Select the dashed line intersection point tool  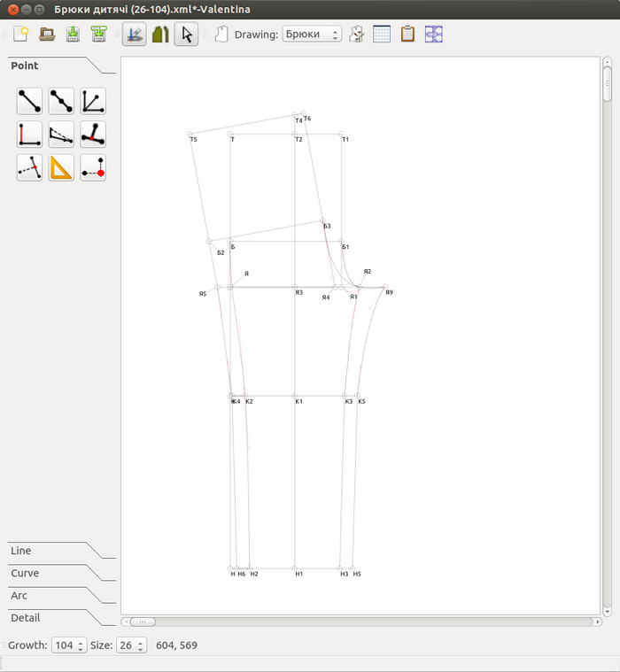click(29, 167)
